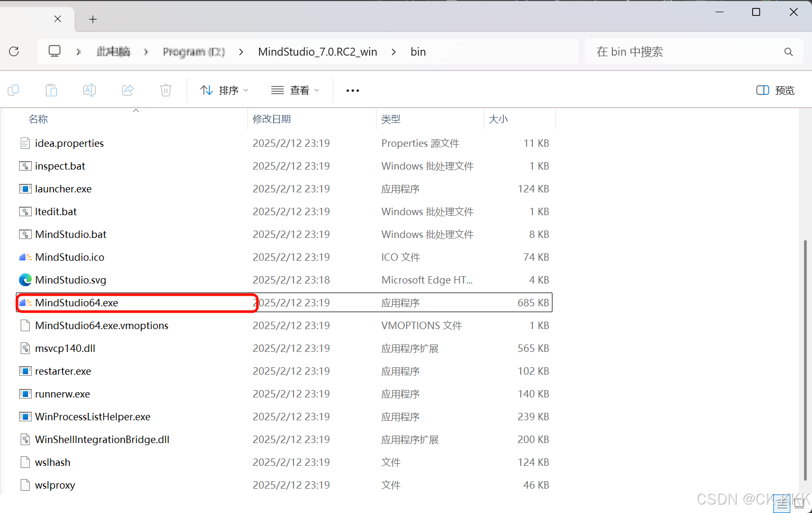The width and height of the screenshot is (812, 513).
Task: Click the MindStudio64.exe file name
Action: coord(77,303)
